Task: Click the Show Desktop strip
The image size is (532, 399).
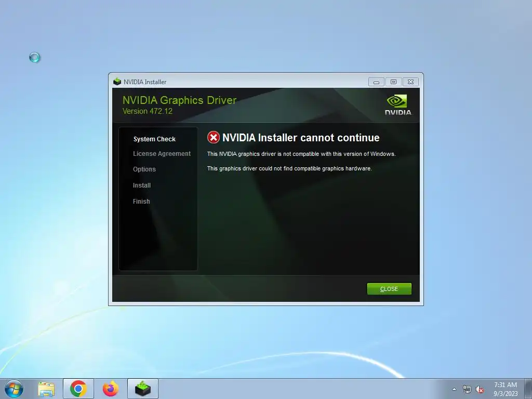Action: pos(528,389)
